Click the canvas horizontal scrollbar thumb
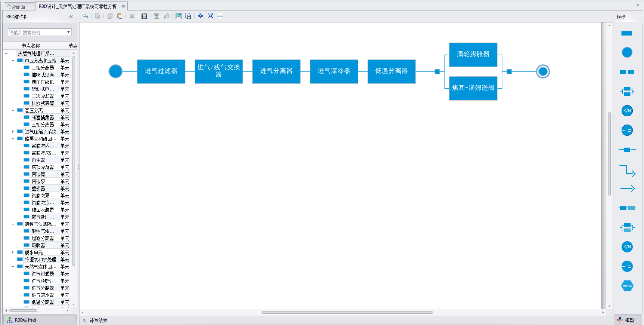The image size is (644, 325). [347, 312]
